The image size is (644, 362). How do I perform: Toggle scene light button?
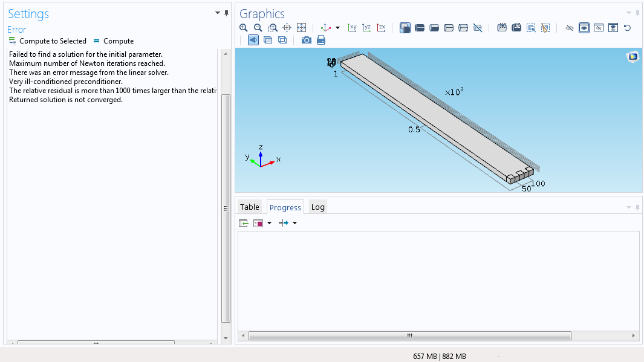point(253,40)
